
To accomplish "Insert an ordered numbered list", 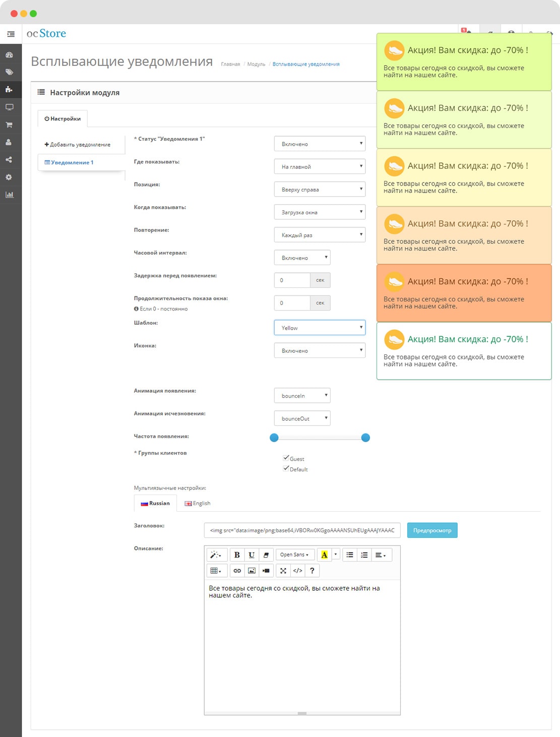I will coord(364,555).
